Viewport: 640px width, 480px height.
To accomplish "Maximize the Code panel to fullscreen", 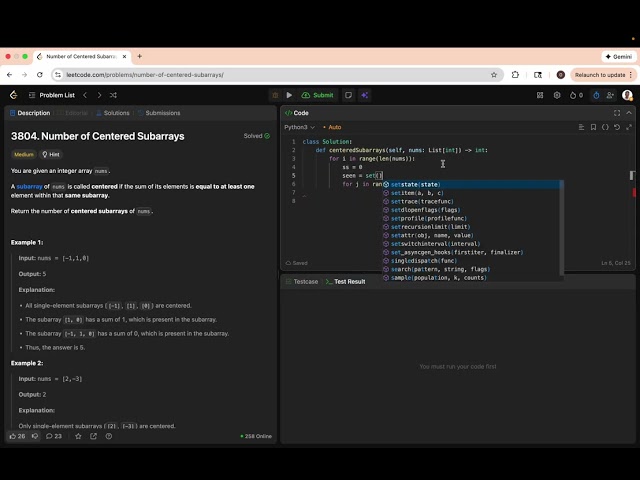I will click(x=617, y=113).
